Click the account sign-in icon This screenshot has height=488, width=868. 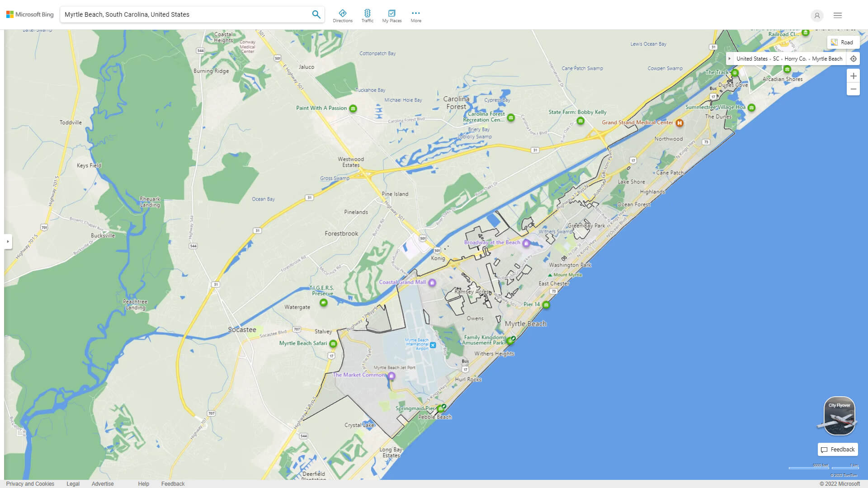coord(817,16)
